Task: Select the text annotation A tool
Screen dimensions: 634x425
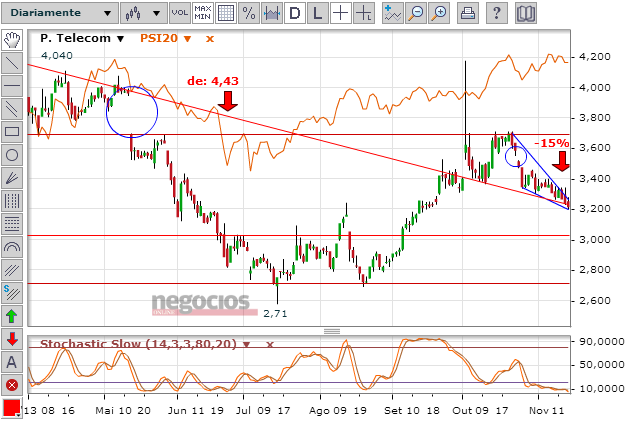Action: (12, 362)
